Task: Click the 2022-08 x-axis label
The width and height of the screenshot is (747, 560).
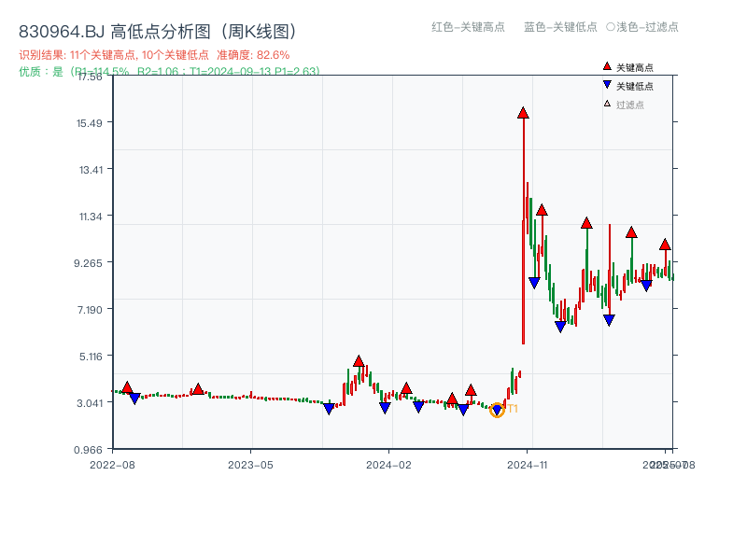Action: pos(112,465)
